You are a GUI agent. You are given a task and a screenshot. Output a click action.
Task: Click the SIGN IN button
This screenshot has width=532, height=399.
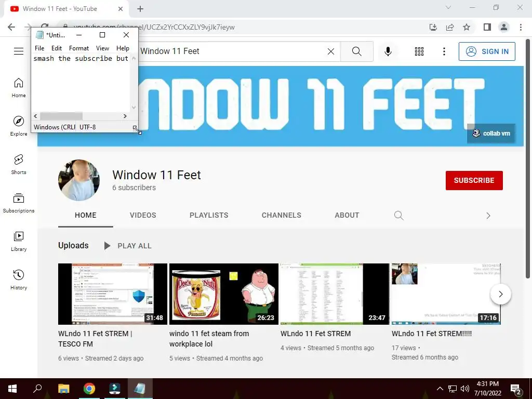pos(487,51)
